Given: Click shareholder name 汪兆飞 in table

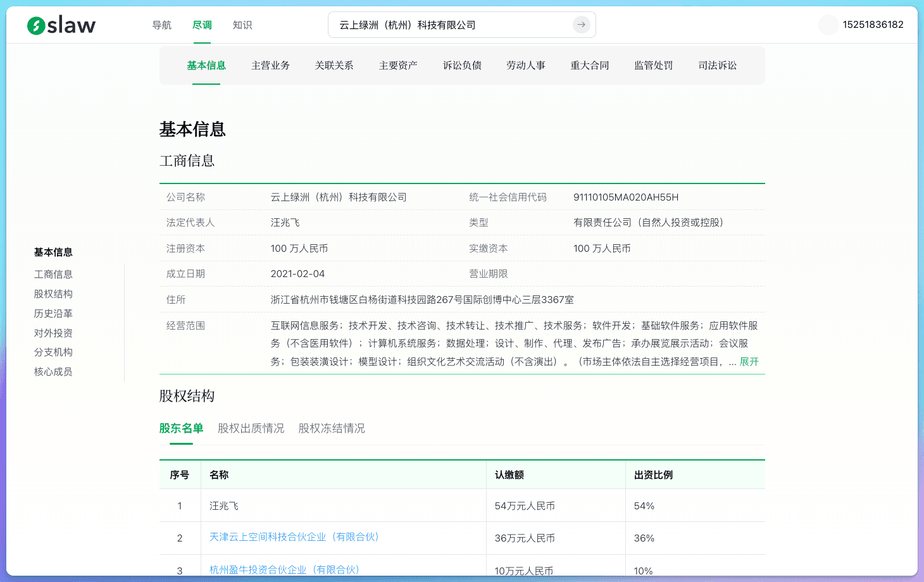Looking at the screenshot, I should pyautogui.click(x=224, y=506).
